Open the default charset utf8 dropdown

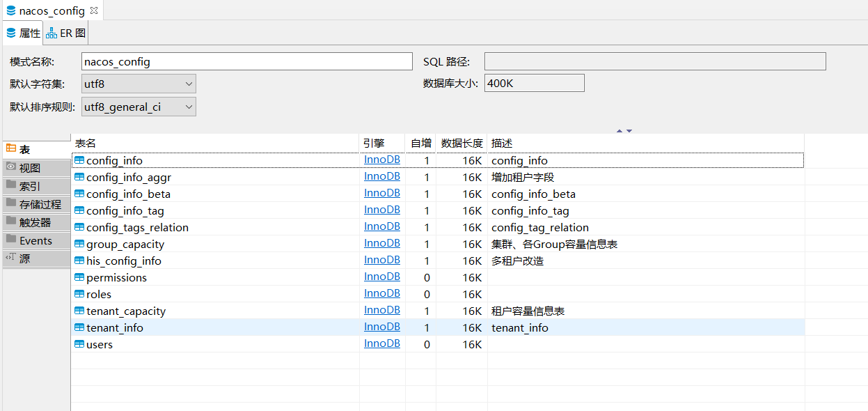click(189, 84)
